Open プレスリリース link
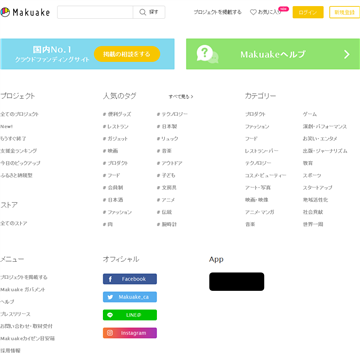This screenshot has height=360, width=360. (15, 314)
